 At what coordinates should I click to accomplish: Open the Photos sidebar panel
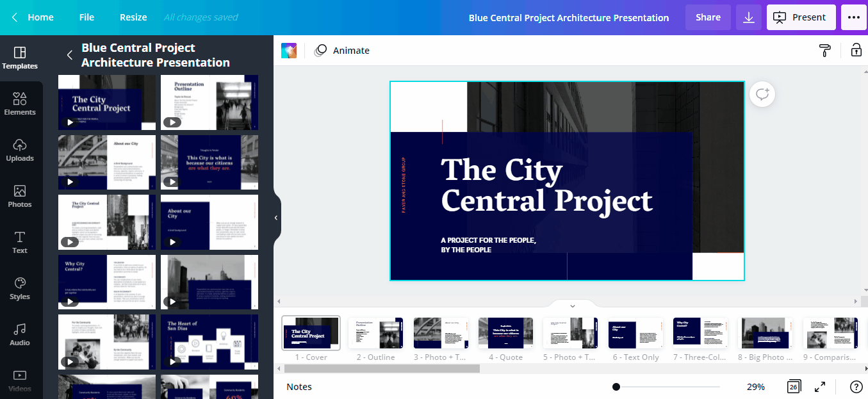click(20, 195)
